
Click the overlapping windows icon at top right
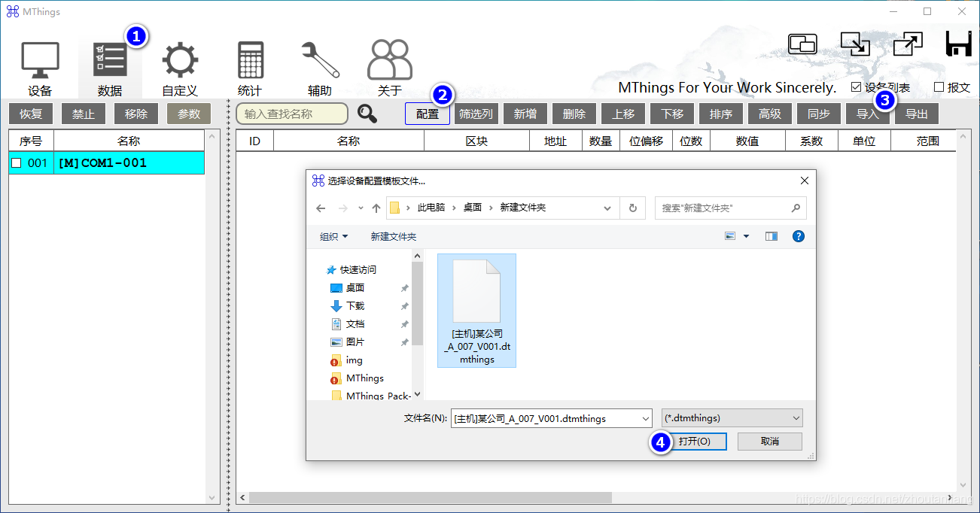coord(802,44)
